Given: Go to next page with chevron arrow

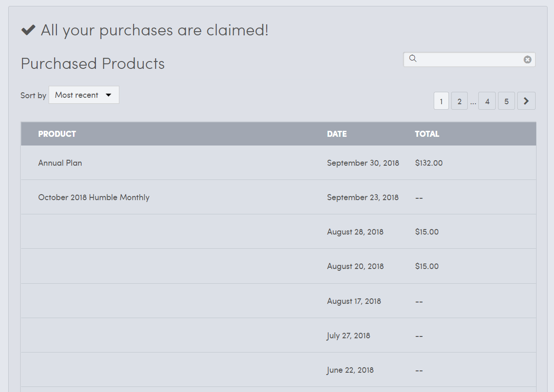Looking at the screenshot, I should 526,101.
